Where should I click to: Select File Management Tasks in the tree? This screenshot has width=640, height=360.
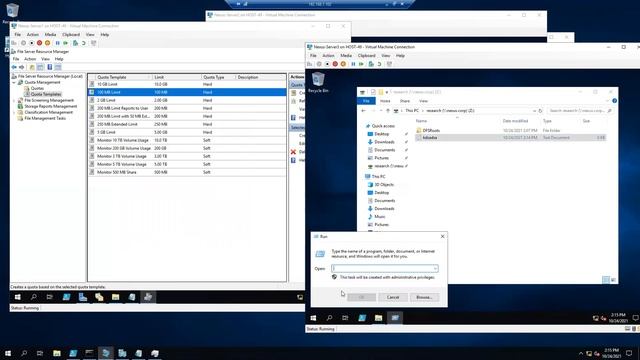tap(45, 118)
